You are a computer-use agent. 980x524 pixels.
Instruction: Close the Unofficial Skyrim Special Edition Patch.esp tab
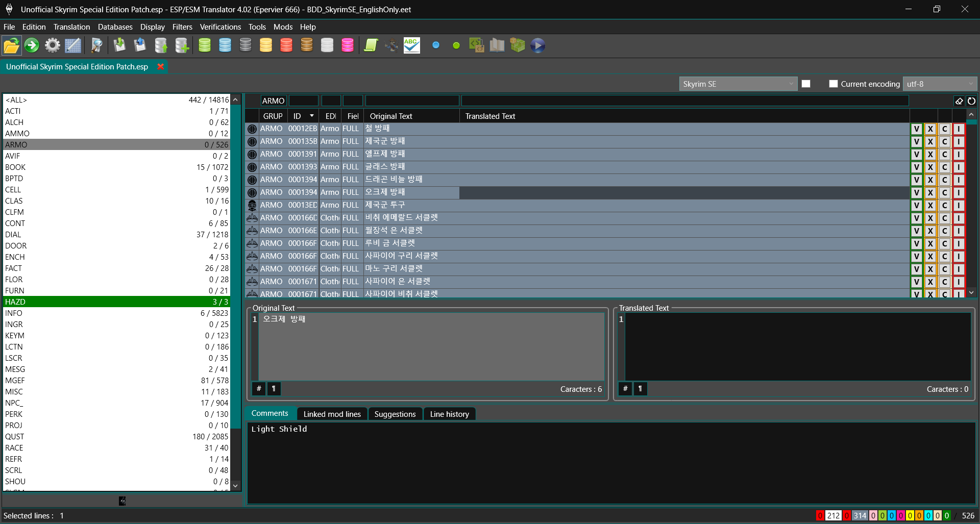point(161,67)
